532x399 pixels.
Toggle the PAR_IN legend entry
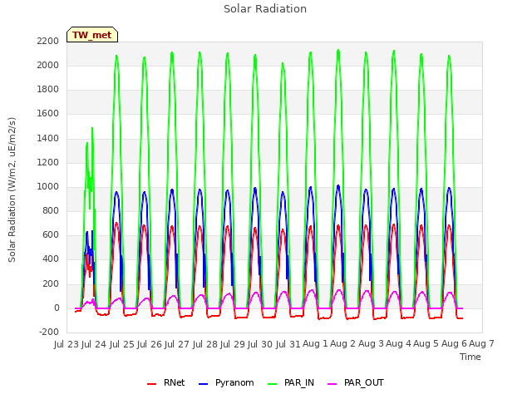click(x=291, y=382)
